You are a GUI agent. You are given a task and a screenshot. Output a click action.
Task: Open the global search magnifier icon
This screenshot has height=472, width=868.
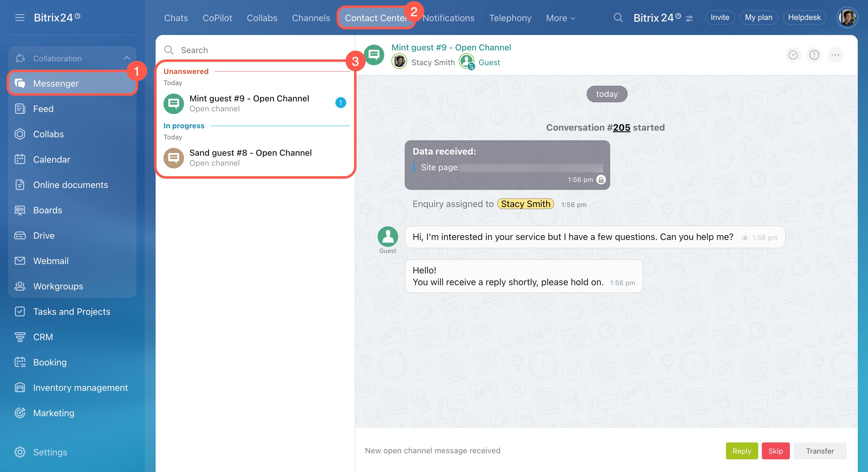click(x=618, y=18)
